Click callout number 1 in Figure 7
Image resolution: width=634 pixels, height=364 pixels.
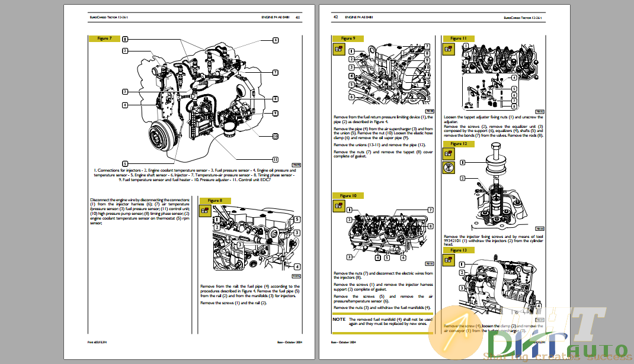[125, 39]
